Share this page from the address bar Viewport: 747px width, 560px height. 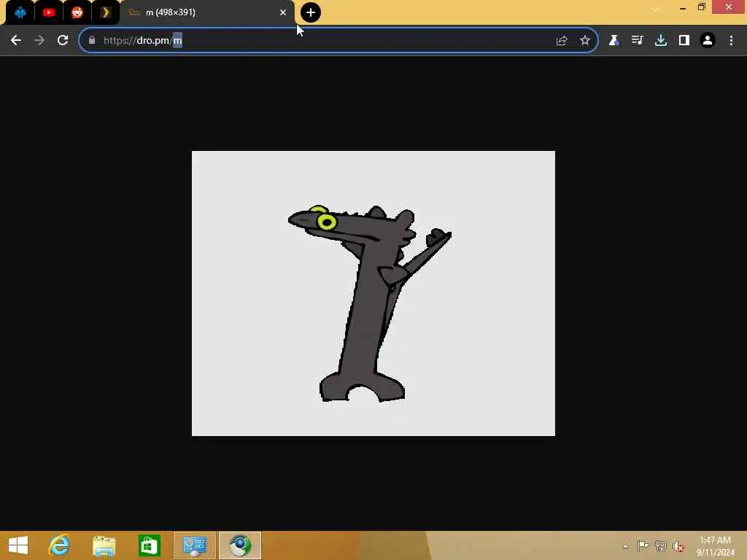point(562,41)
